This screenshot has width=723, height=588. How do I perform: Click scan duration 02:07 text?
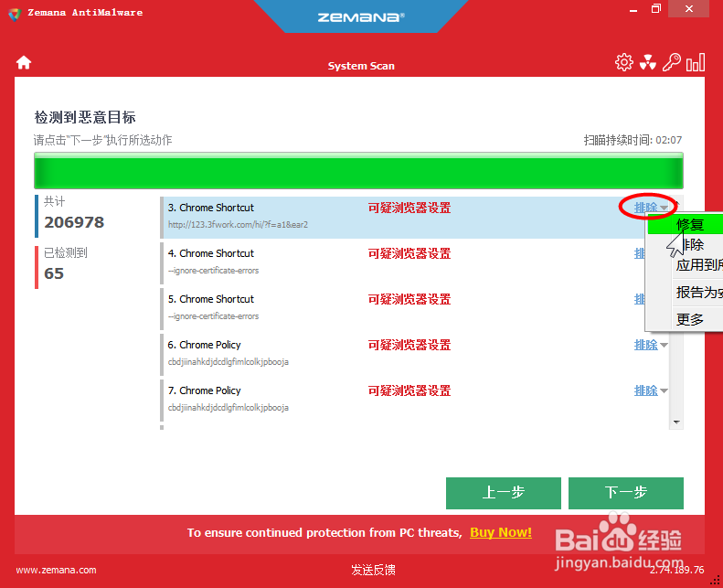coord(668,140)
